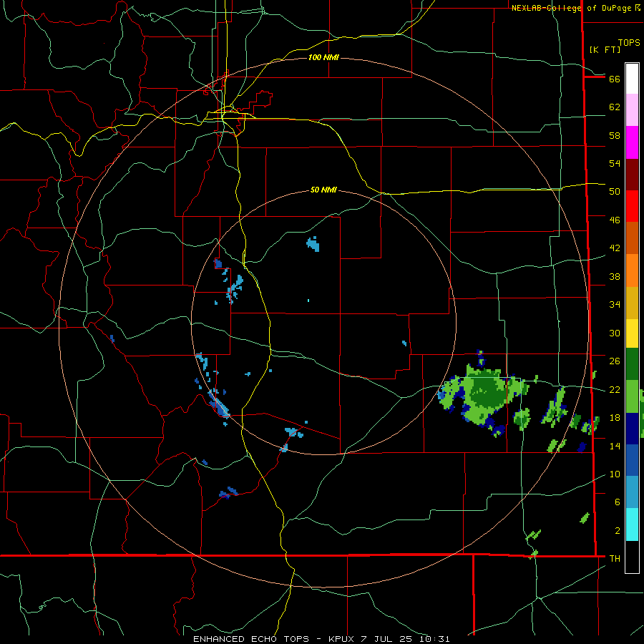Click the '66' legend value
The image size is (644, 644).
pyautogui.click(x=615, y=79)
